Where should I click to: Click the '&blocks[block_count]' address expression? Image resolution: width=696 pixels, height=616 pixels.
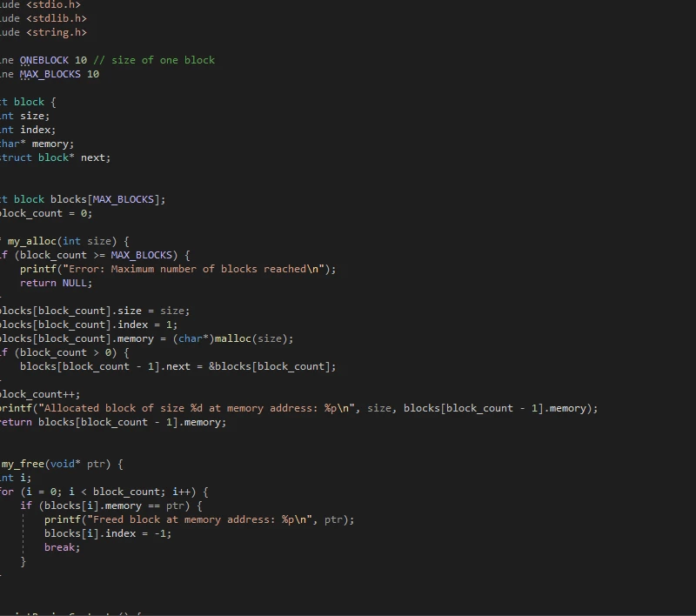271,366
